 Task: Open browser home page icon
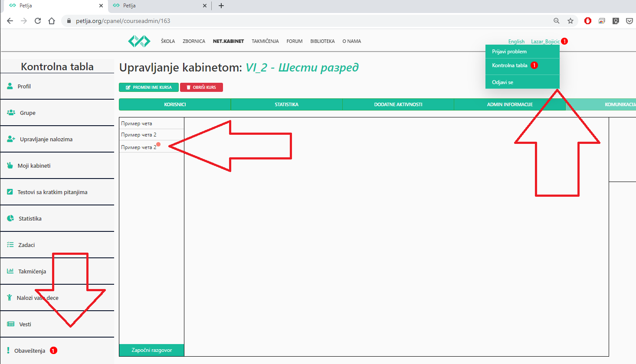tap(52, 21)
